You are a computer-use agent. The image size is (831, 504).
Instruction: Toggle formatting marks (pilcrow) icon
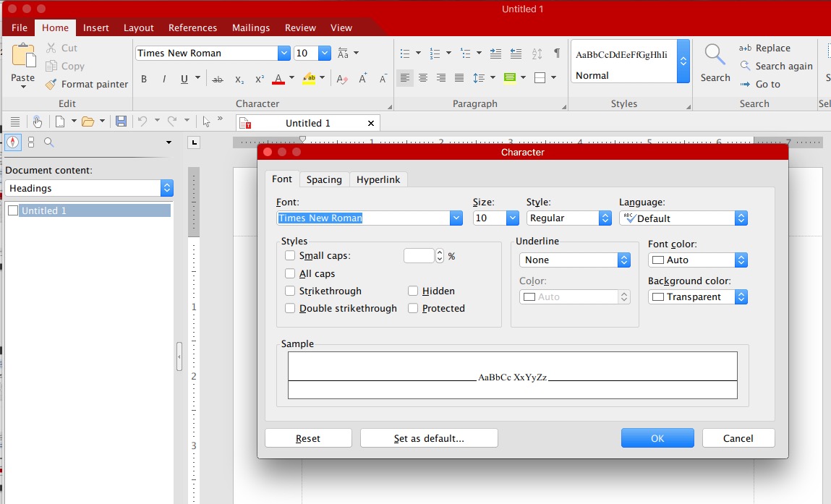(556, 53)
